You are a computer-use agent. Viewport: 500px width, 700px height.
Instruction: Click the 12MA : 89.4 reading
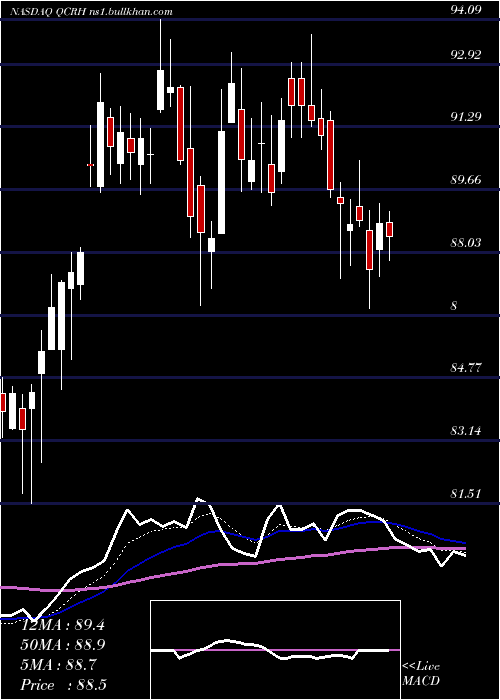coord(63,625)
